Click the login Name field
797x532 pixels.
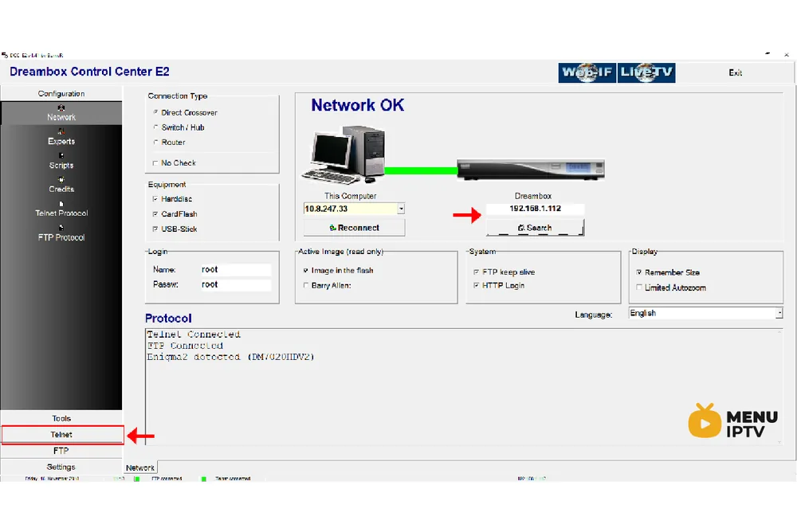coord(235,269)
